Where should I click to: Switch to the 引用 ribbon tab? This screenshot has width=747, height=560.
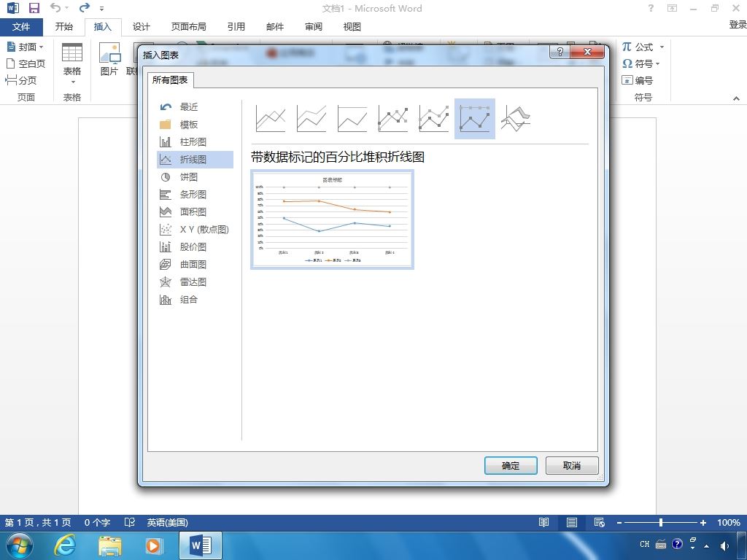(x=236, y=27)
